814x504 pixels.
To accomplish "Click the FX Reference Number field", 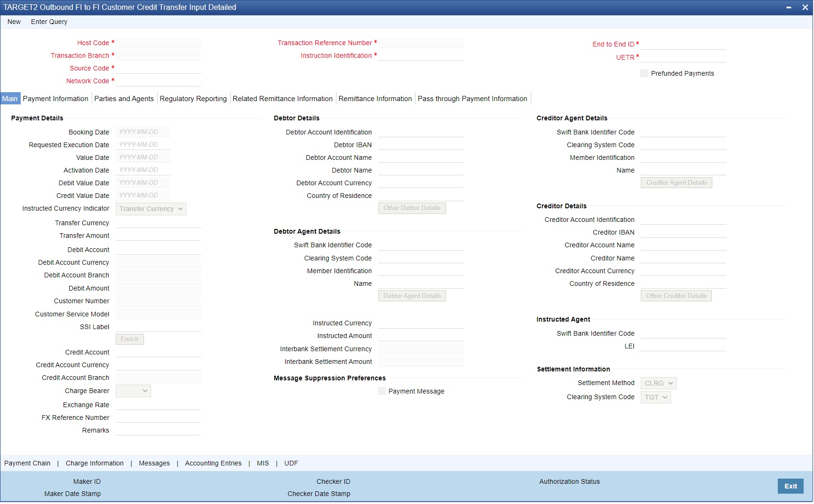I will pyautogui.click(x=158, y=417).
